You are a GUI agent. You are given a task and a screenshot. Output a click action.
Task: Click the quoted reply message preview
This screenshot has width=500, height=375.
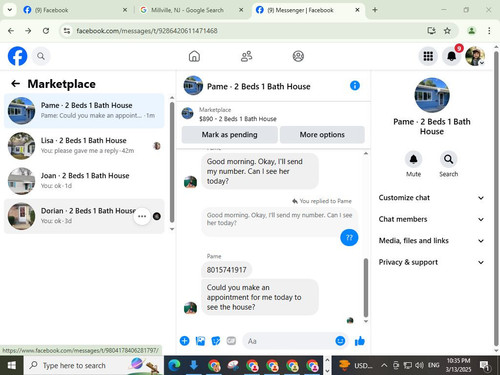coord(279,219)
